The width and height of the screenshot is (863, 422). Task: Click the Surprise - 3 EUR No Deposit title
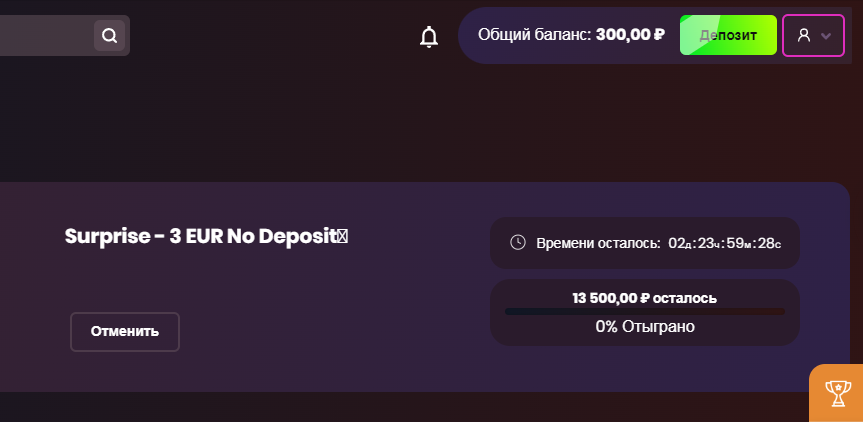point(198,237)
